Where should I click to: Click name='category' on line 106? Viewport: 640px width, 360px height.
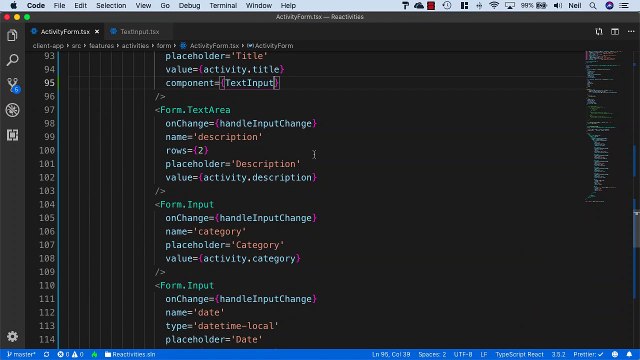[206, 231]
